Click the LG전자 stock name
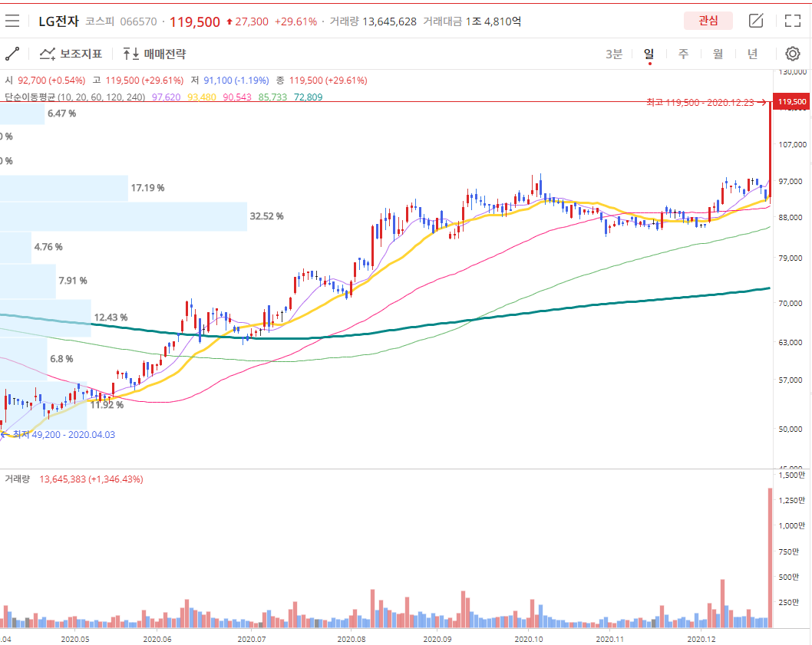Screen dimensions: 812x645 click(x=58, y=21)
